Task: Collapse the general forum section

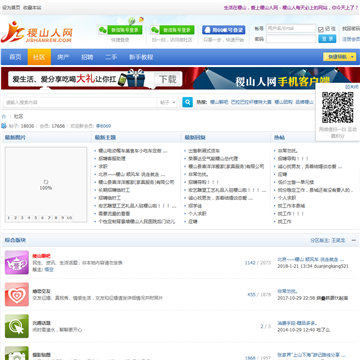Action: point(354,240)
